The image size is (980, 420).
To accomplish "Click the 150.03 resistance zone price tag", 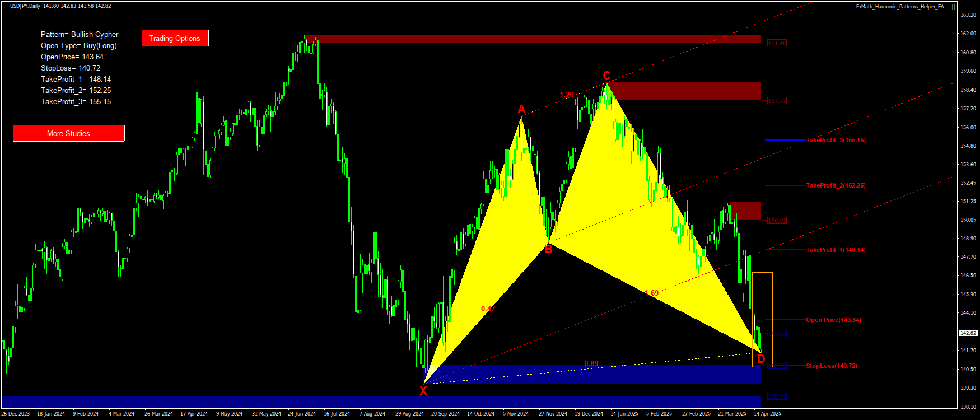I will click(777, 221).
